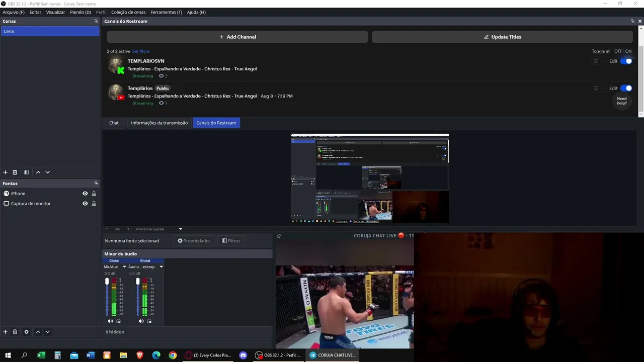Toggle Desktop Audio monitoring headphone icon
Viewport: 644px width, 362px height.
pos(149,321)
